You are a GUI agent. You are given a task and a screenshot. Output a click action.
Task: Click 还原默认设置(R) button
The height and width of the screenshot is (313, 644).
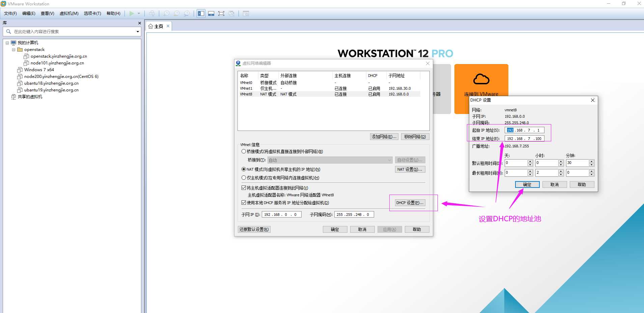click(x=254, y=229)
